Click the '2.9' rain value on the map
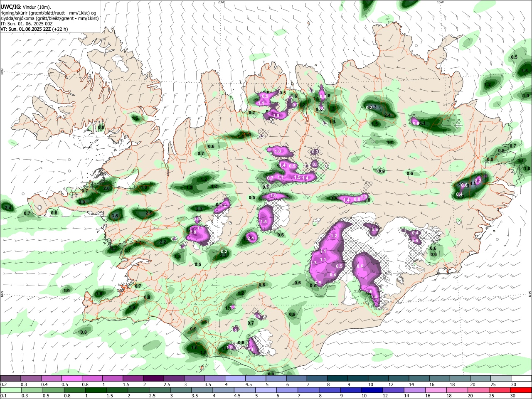Viewport: 532px width, 399px height. pos(82,202)
